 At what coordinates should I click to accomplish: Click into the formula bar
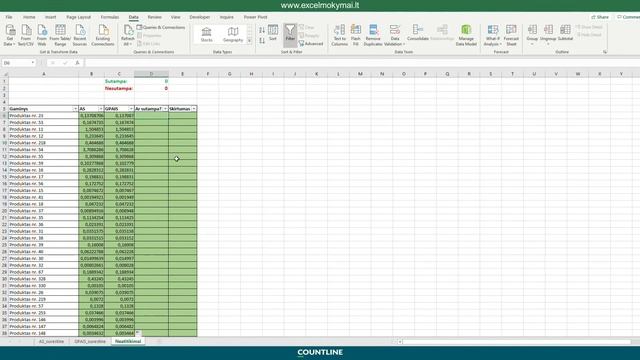pos(361,63)
